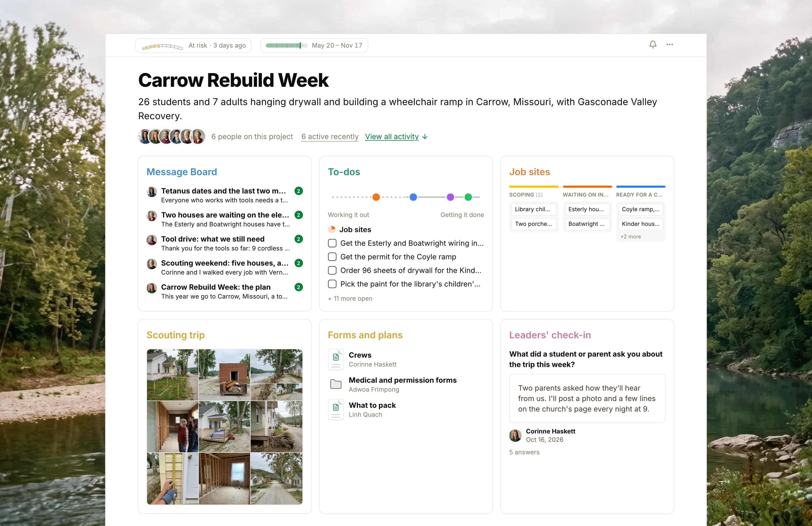Open the Scouting trip heading

tap(175, 335)
